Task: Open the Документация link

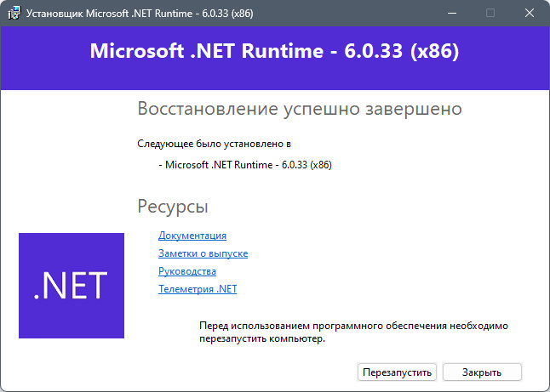Action: click(192, 236)
